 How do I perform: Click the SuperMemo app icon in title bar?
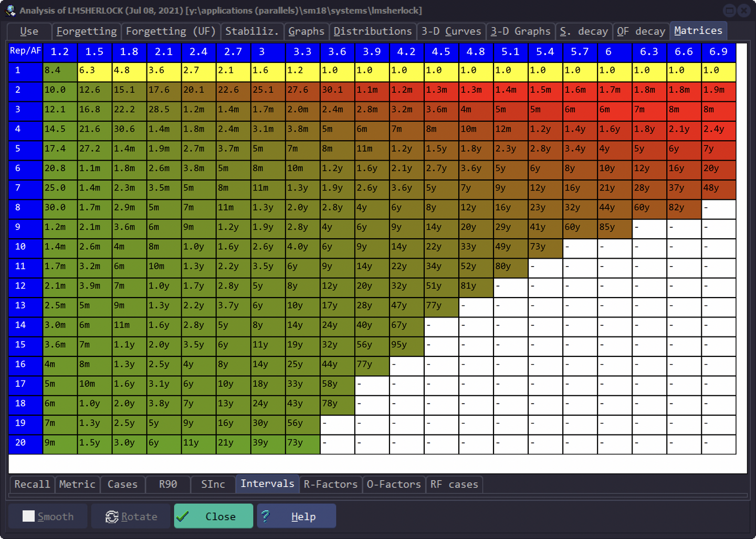pos(10,10)
